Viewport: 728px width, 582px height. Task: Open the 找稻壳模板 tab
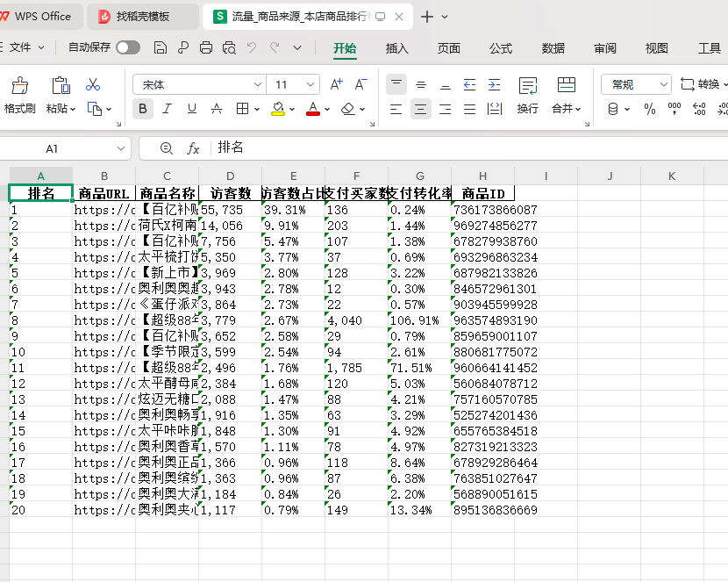click(x=143, y=17)
